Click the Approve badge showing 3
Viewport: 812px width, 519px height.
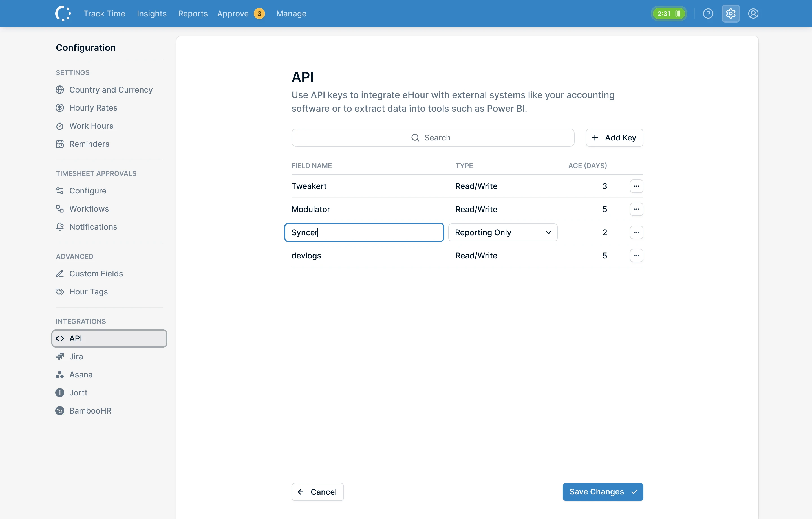(259, 14)
